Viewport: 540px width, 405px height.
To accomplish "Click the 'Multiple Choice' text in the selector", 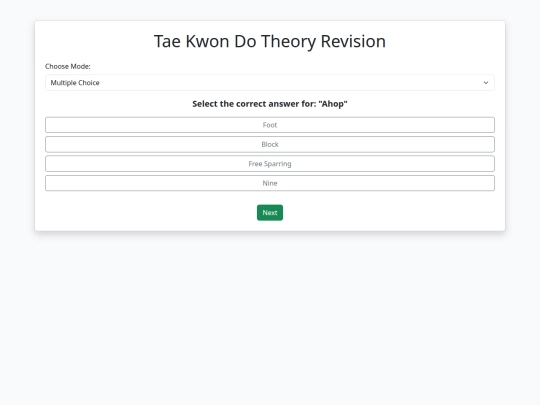I will tap(75, 83).
